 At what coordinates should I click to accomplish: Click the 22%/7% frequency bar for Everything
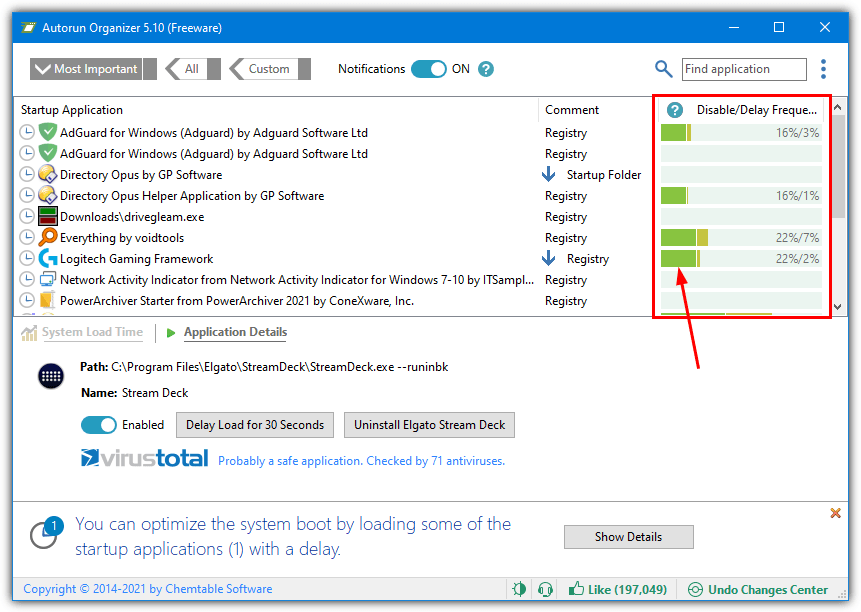click(x=741, y=237)
